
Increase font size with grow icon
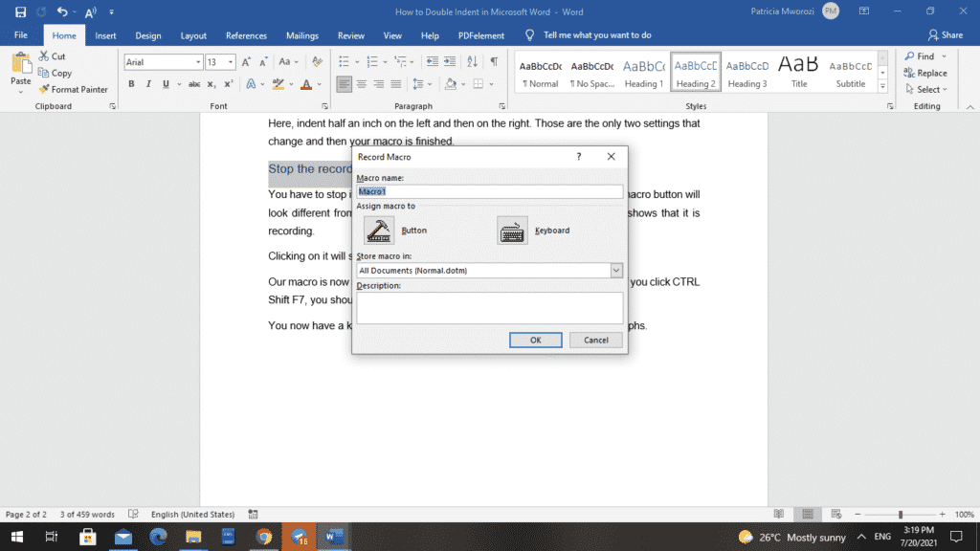[x=246, y=62]
